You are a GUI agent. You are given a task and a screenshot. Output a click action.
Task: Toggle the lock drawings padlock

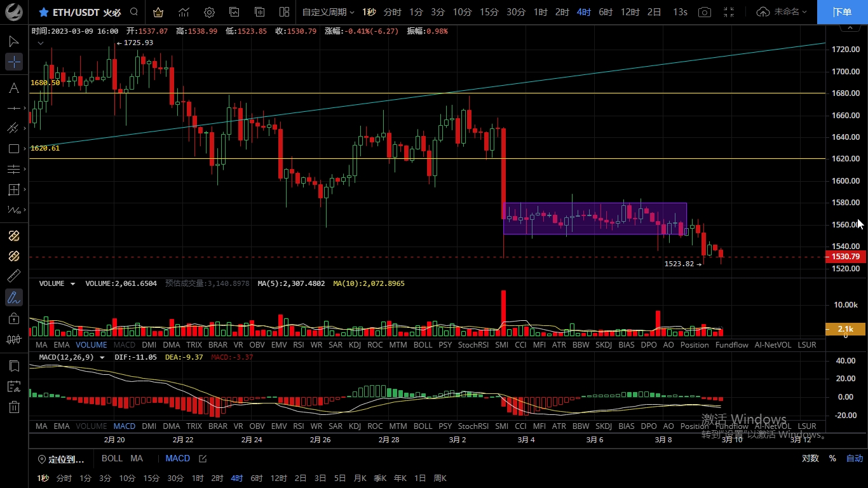[14, 318]
